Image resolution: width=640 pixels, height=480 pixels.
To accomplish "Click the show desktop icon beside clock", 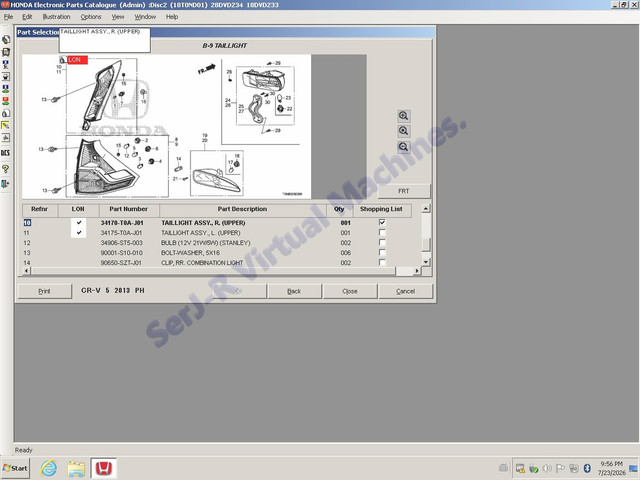I will (x=634, y=468).
